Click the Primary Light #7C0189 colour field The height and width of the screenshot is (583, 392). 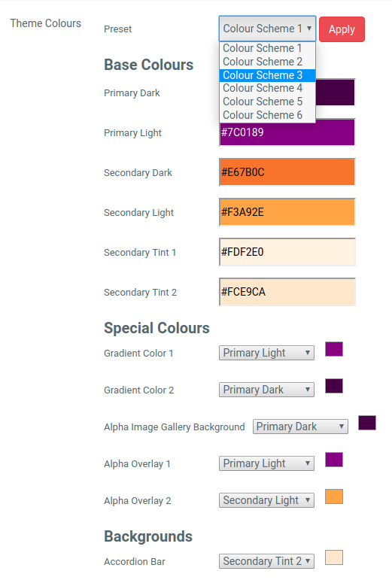[x=287, y=132]
